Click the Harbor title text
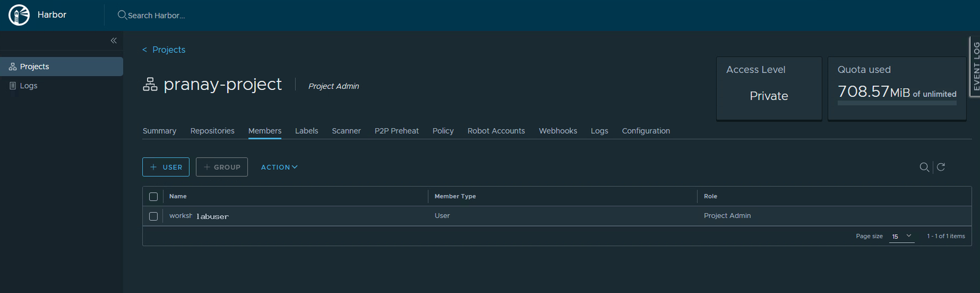Viewport: 980px width, 293px height. tap(52, 15)
